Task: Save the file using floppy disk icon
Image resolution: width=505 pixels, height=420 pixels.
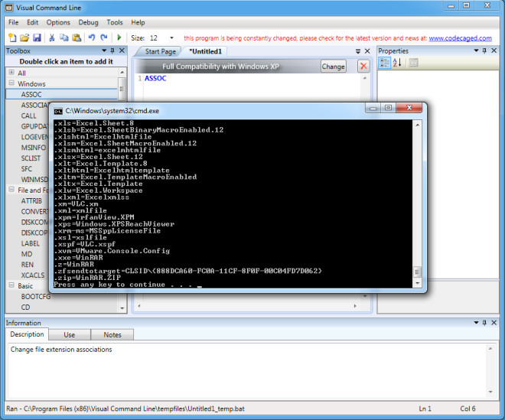Action: click(37, 37)
